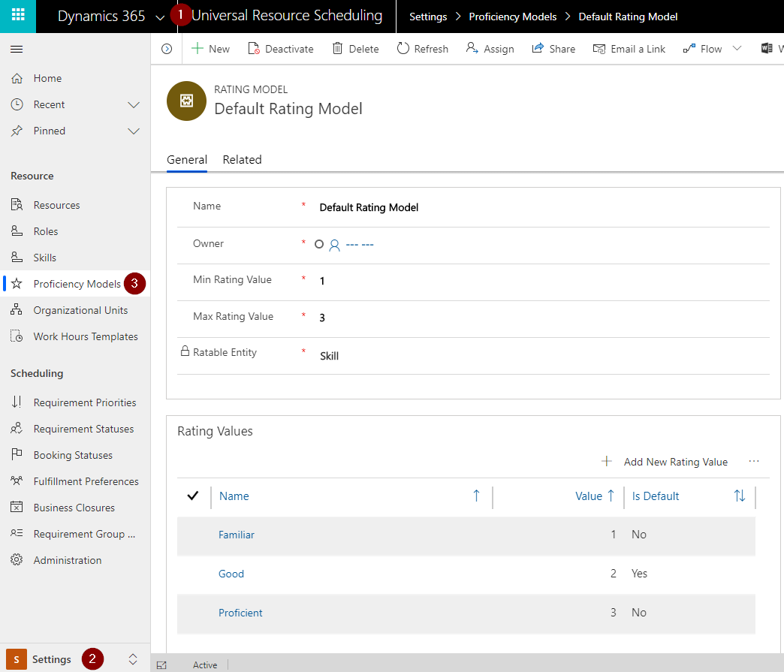This screenshot has height=672, width=784.
Task: Open the Flow dropdown arrow
Action: click(737, 49)
